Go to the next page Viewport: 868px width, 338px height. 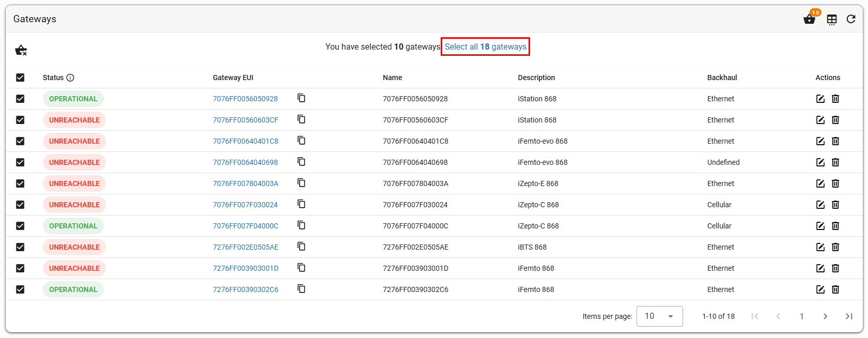tap(825, 316)
